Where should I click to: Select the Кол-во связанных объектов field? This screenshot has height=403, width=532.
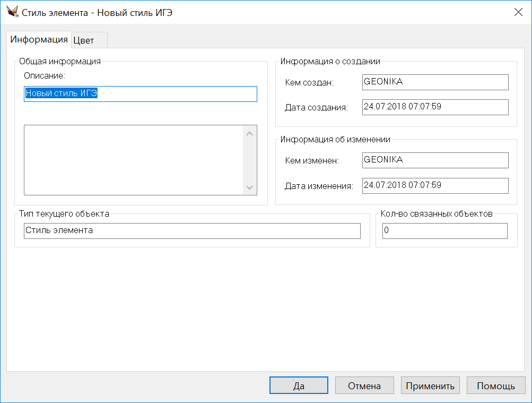[x=444, y=231]
